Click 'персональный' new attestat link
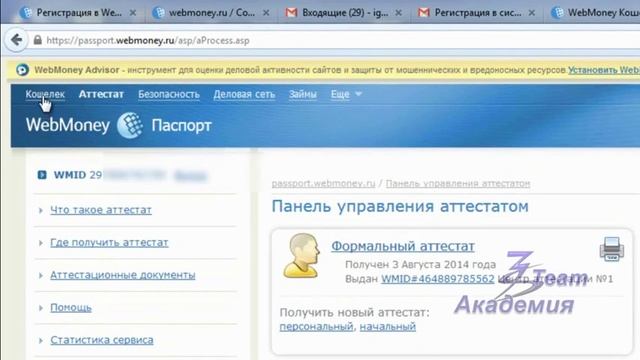640x360 pixels. pyautogui.click(x=316, y=327)
